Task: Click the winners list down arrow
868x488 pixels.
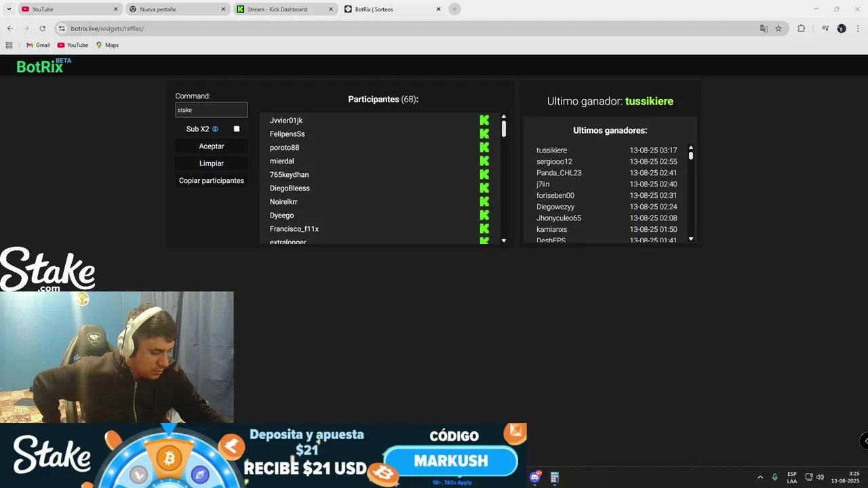Action: 691,239
